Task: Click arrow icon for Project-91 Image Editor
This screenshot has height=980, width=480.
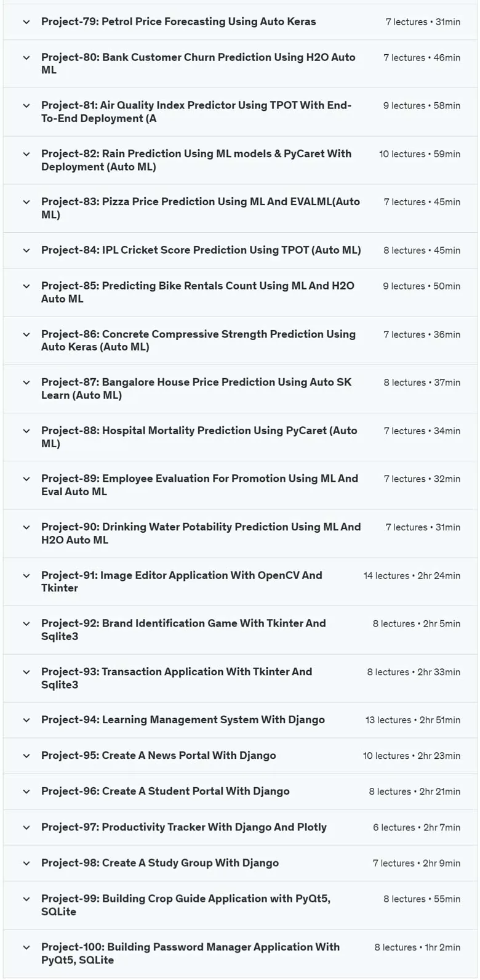Action: (26, 576)
